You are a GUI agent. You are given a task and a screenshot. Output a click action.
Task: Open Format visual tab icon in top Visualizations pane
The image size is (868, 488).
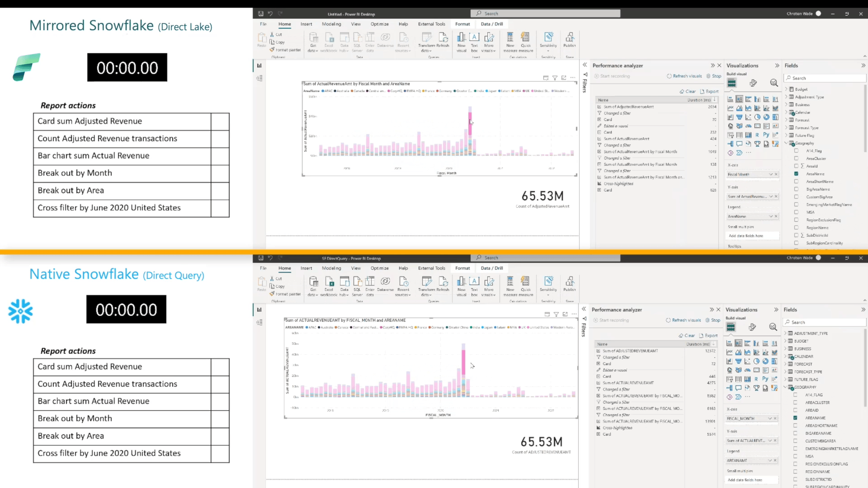pyautogui.click(x=753, y=83)
